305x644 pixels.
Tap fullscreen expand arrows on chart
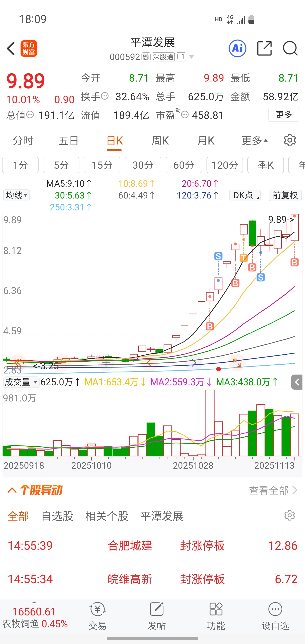(237, 362)
